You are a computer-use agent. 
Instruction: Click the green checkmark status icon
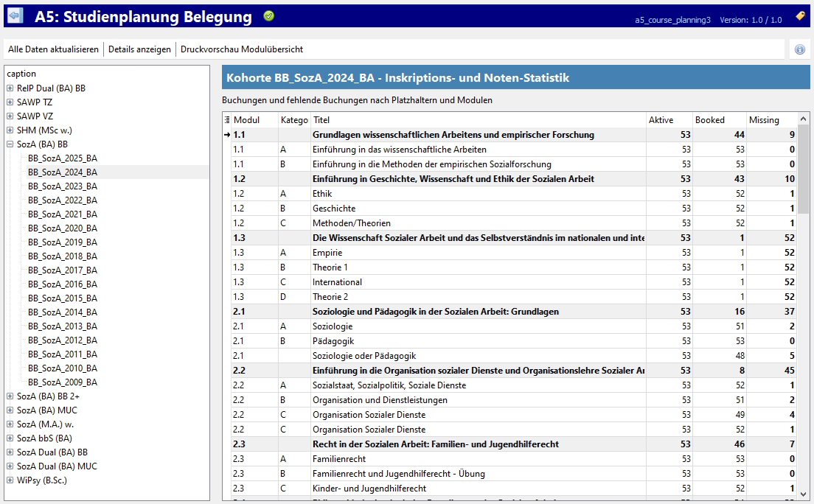tap(269, 16)
